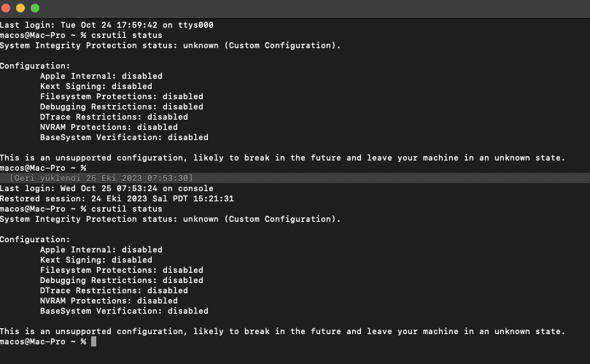Click "Kext Signing: disabled" in the restored session output
The image size is (590, 364).
click(96, 260)
